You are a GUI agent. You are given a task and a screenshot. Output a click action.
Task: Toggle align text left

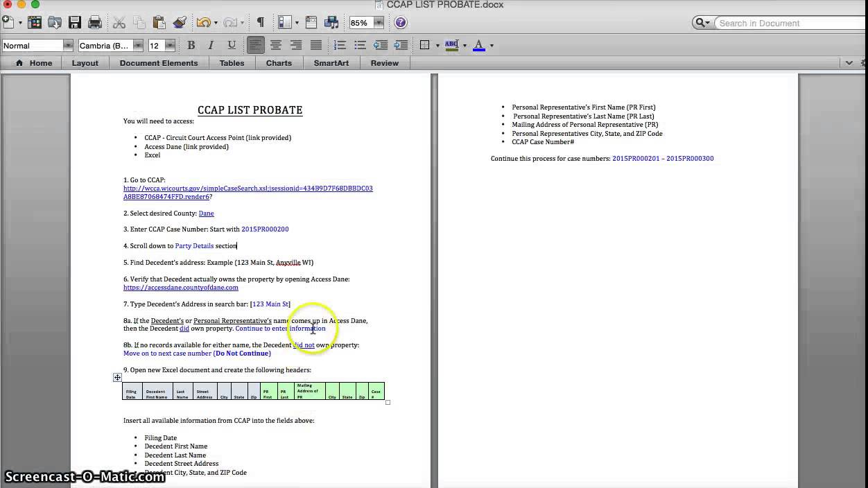(256, 45)
